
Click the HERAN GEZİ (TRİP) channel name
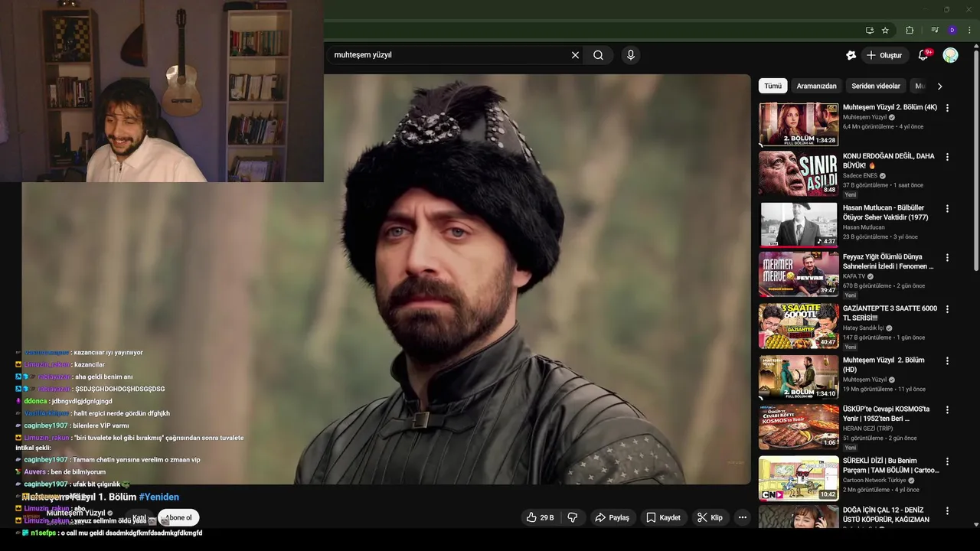coord(868,429)
